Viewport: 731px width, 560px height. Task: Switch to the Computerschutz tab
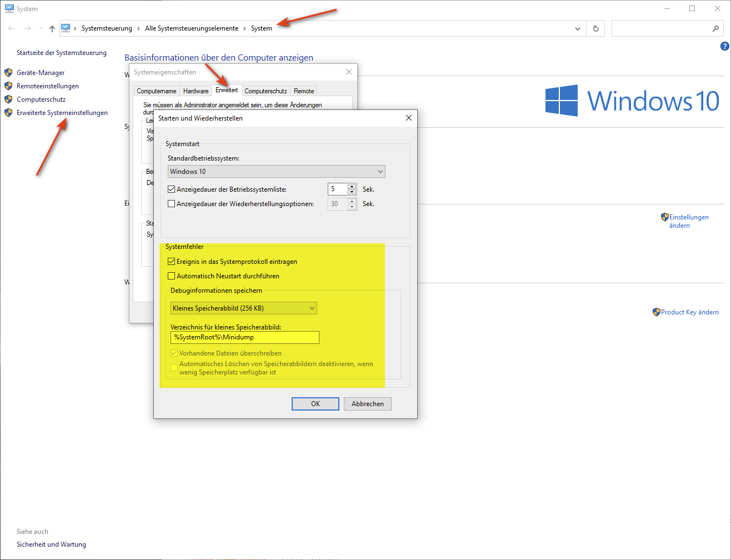tap(266, 91)
